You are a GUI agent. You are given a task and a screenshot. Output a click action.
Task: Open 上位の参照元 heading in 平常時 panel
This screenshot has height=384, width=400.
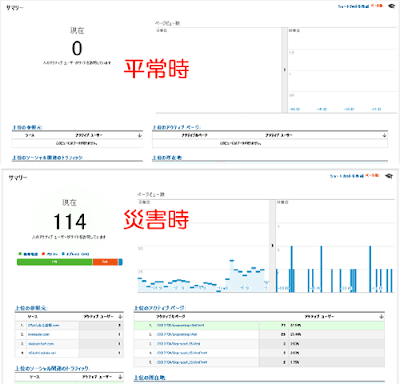(x=27, y=127)
